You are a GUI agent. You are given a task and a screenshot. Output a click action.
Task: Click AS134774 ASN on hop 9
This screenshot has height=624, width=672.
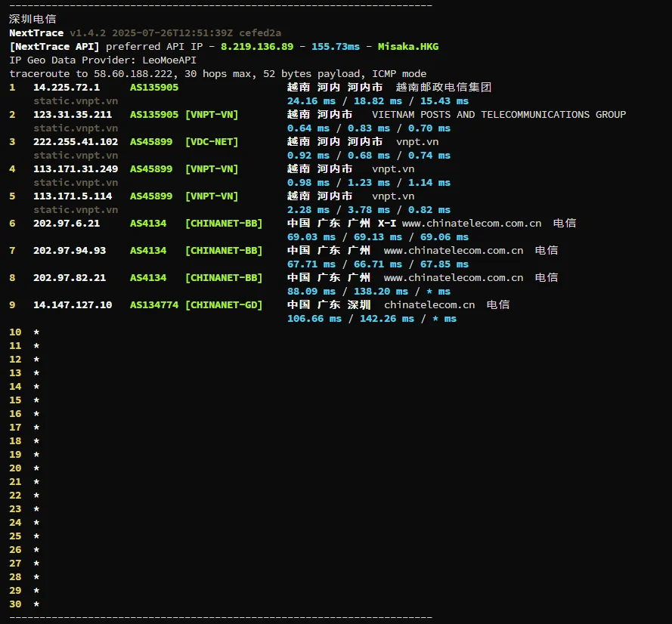154,305
